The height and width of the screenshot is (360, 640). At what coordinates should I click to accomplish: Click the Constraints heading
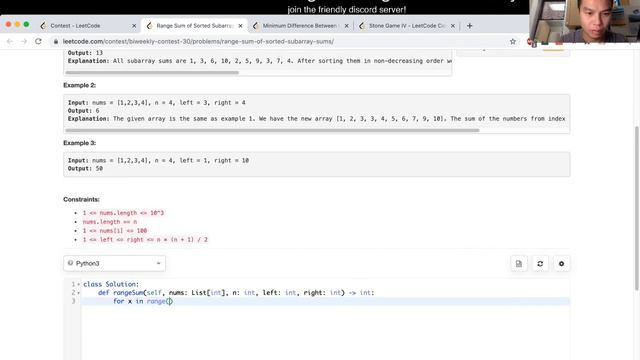click(x=81, y=199)
